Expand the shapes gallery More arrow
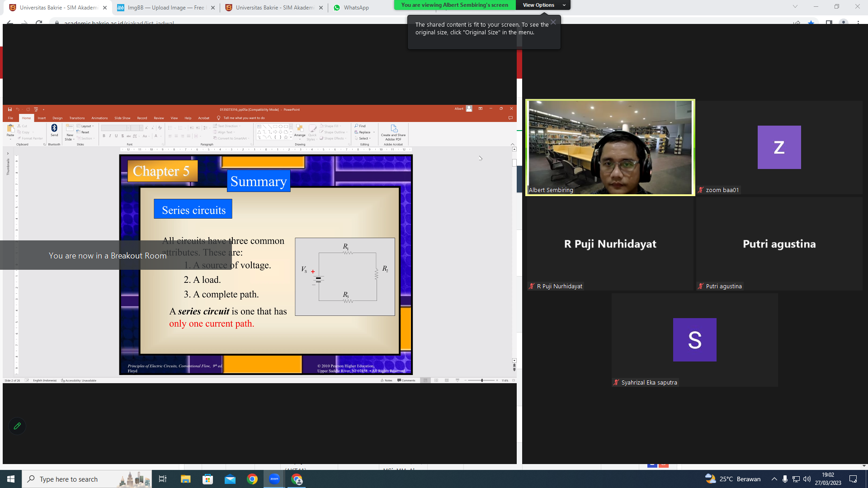The image size is (868, 488). [x=291, y=137]
